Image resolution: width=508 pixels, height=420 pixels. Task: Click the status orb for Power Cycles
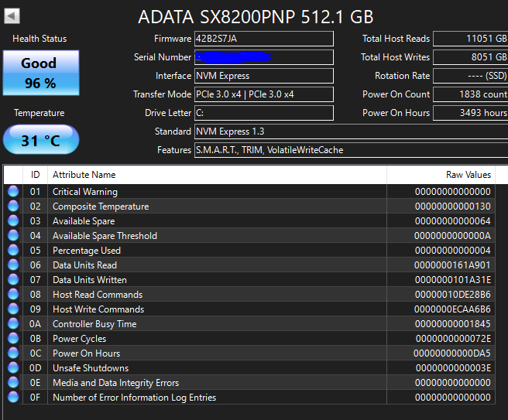[x=13, y=339]
